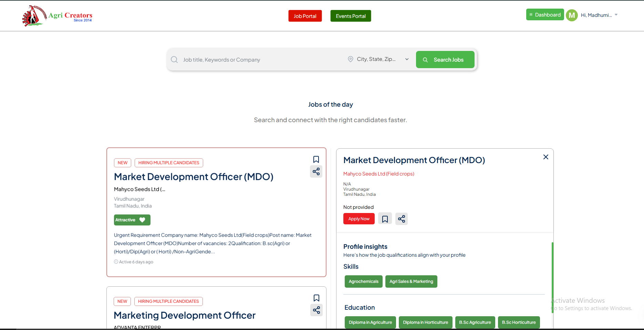This screenshot has width=644, height=330.
Task: Share the Market Development Officer job card
Action: pyautogui.click(x=316, y=171)
